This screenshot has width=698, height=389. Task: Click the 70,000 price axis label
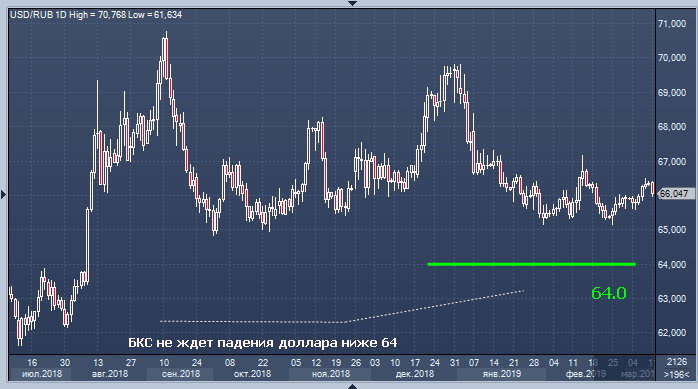click(672, 58)
